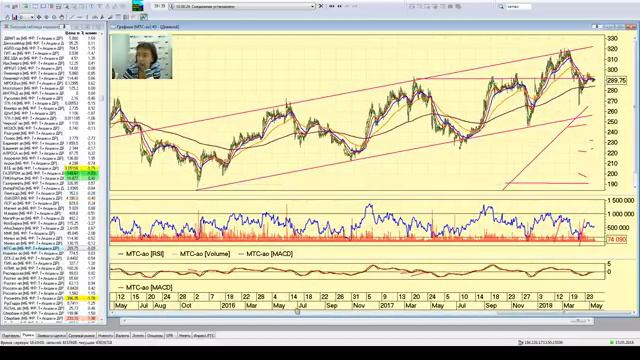Open the Нефть tab
Image resolution: width=640 pixels, height=360 pixels.
[x=184, y=336]
